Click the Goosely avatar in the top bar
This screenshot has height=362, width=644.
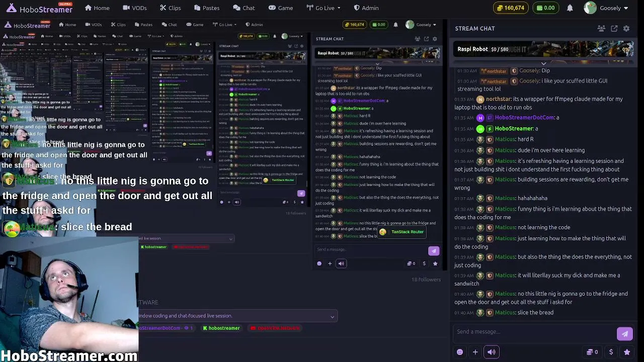coord(590,8)
